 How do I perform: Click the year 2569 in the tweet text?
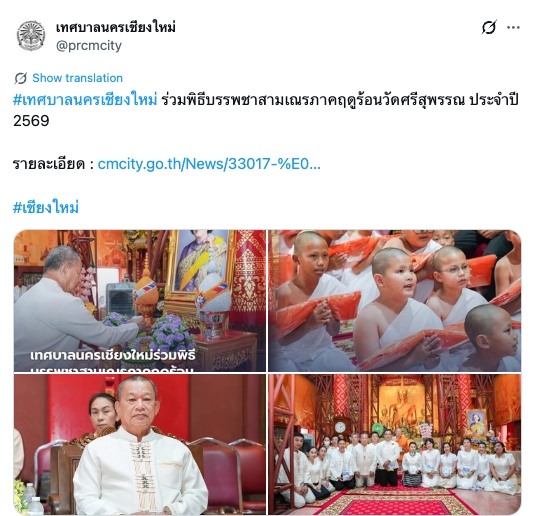[31, 121]
